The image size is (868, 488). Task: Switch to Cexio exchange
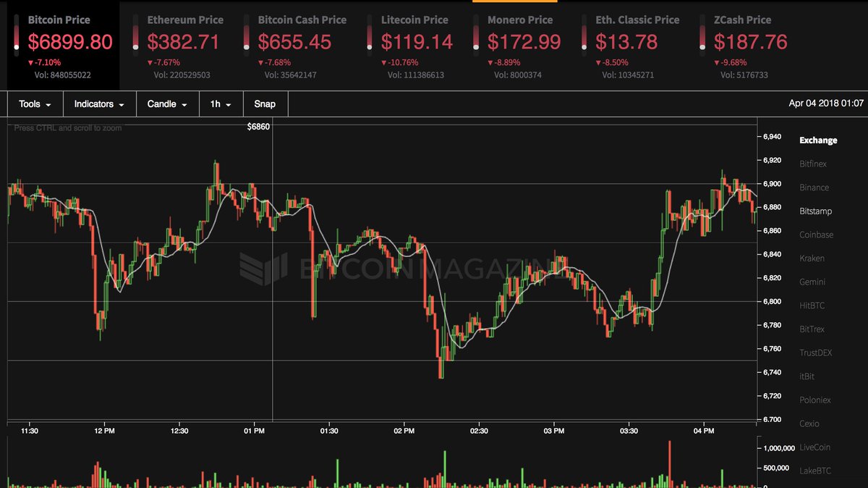[809, 424]
